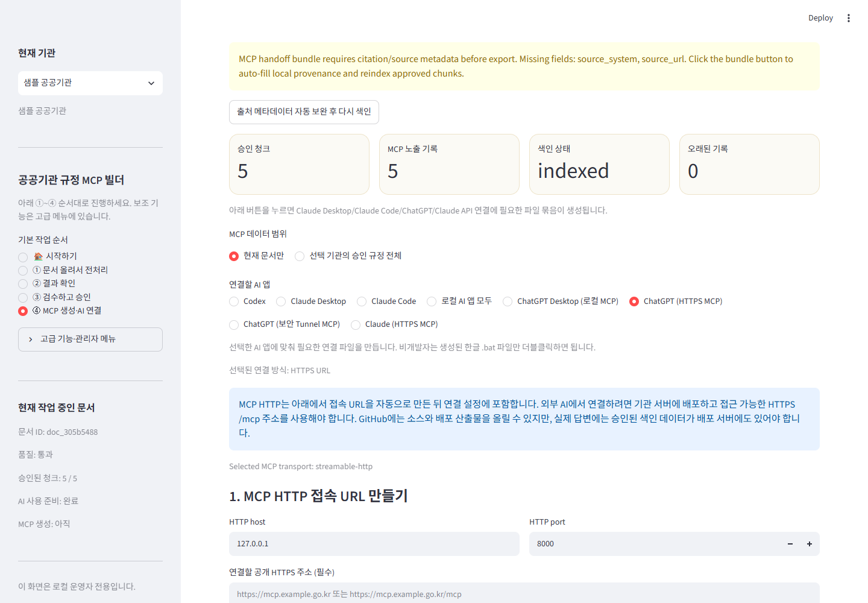Select 🏠 시작하기 step in sidebar

tap(48, 256)
